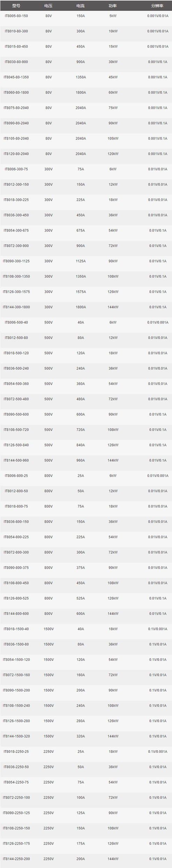The height and width of the screenshot is (868, 172).
Task: Select model IT8144-1500-320
Action: click(16, 736)
